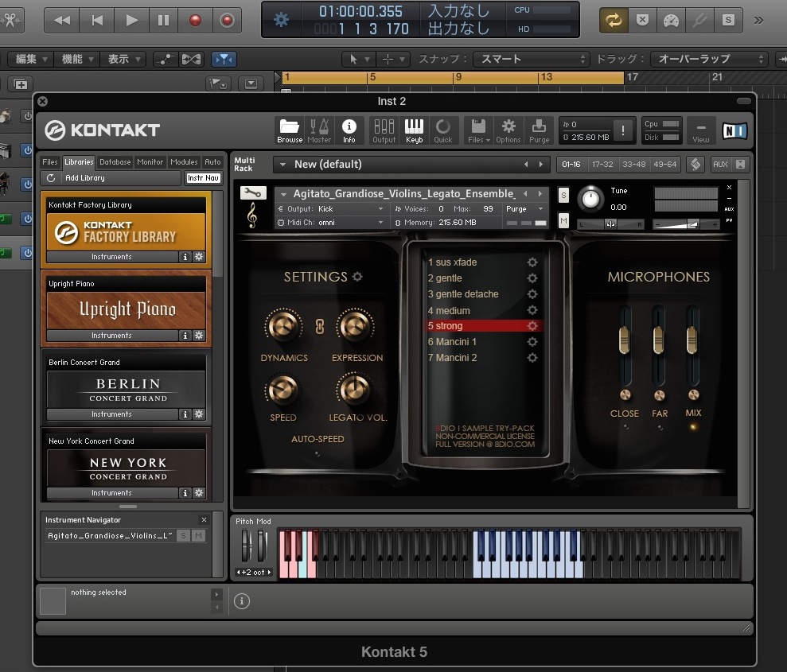Open the Files dropdown in Kontakt header
This screenshot has width=787, height=672.
[x=479, y=131]
